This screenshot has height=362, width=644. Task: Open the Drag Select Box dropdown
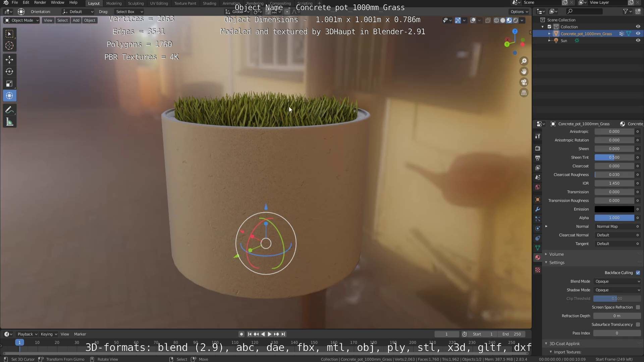point(129,12)
